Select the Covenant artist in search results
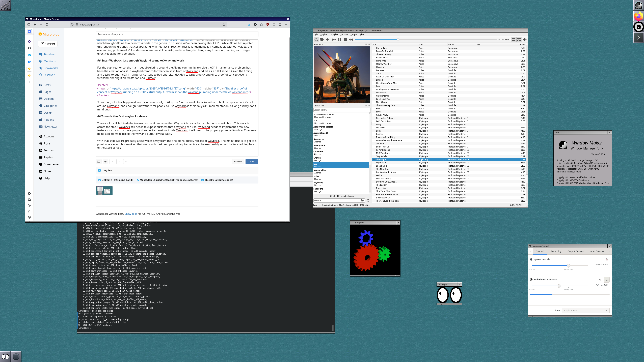Screen dimensions: 644x362 pos(341,153)
